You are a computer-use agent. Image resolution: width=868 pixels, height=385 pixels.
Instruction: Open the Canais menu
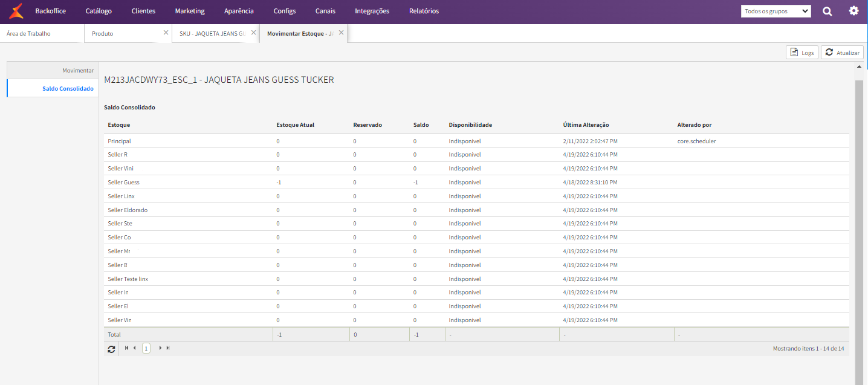pyautogui.click(x=325, y=11)
